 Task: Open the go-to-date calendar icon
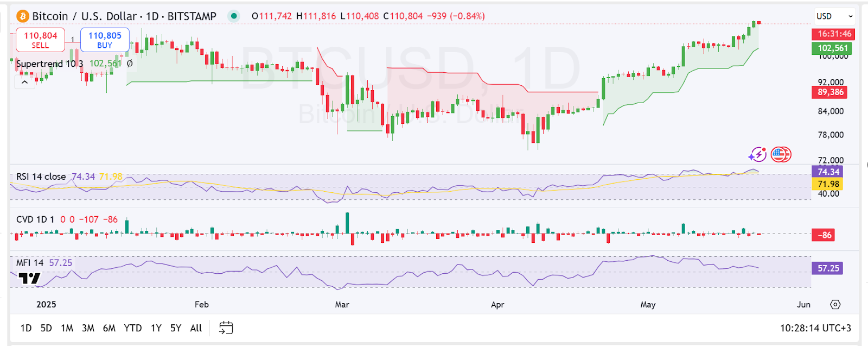[226, 328]
